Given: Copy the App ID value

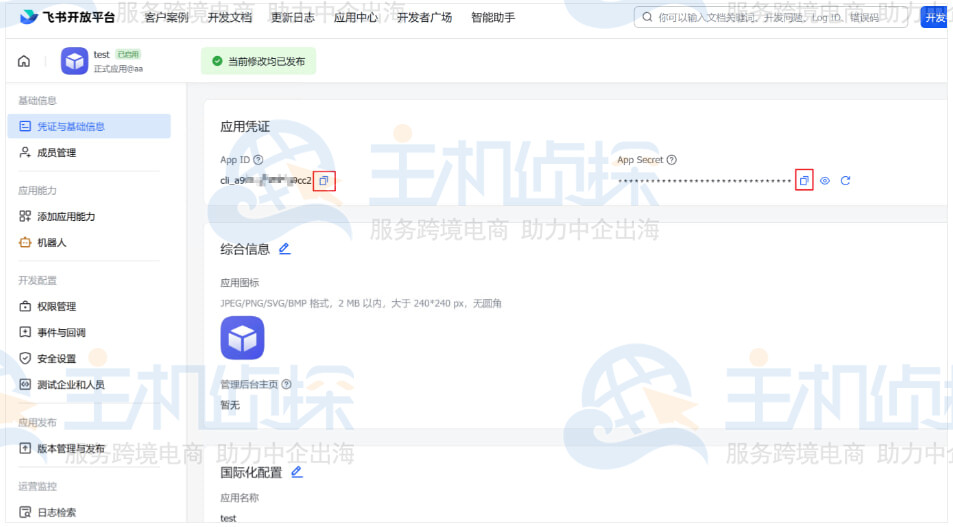Looking at the screenshot, I should tap(324, 181).
